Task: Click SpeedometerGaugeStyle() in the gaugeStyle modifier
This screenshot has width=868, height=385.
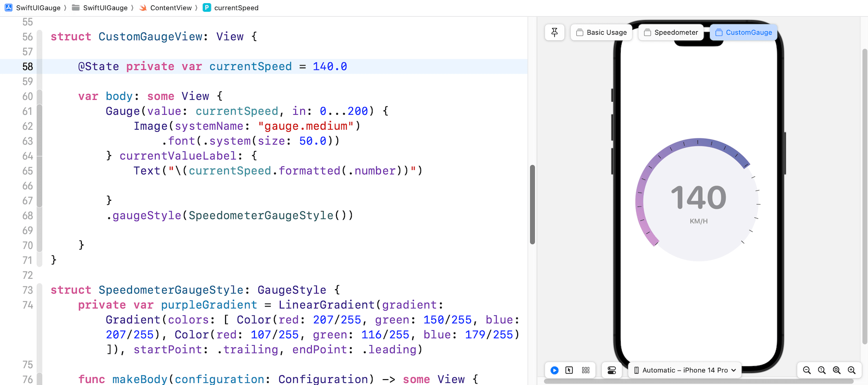Action: coord(268,216)
